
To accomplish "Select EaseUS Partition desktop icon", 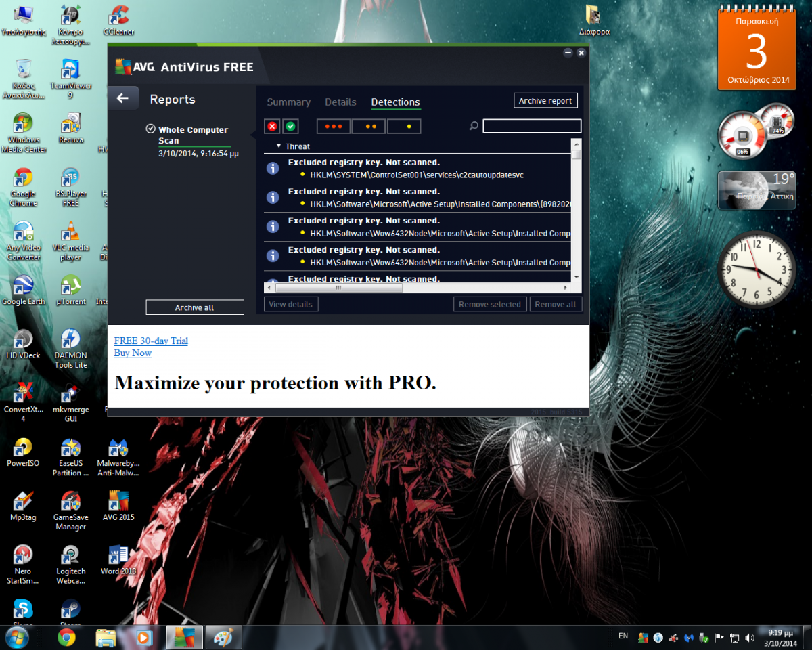I will click(x=70, y=457).
